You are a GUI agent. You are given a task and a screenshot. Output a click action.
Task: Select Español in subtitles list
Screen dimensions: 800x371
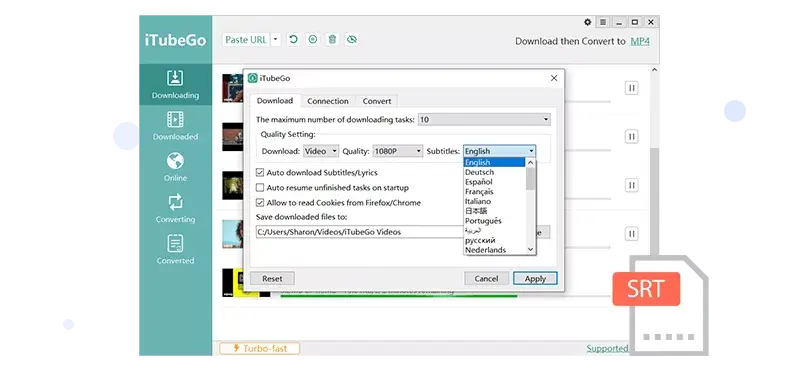click(494, 182)
